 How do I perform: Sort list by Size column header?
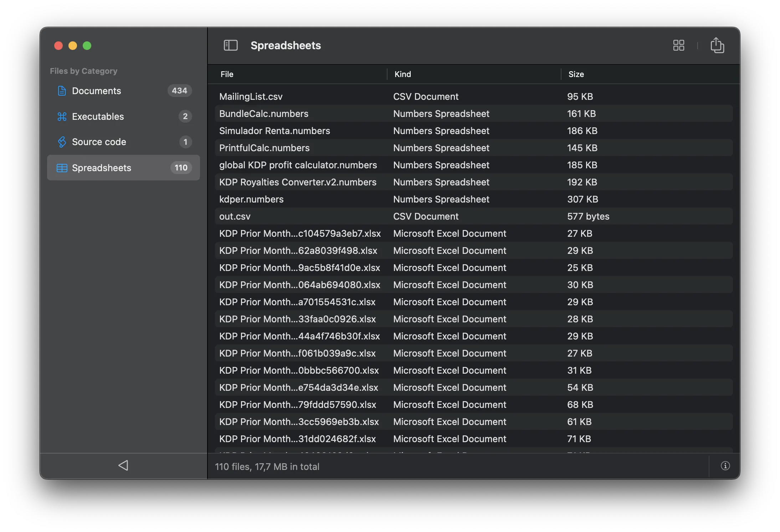pos(576,74)
